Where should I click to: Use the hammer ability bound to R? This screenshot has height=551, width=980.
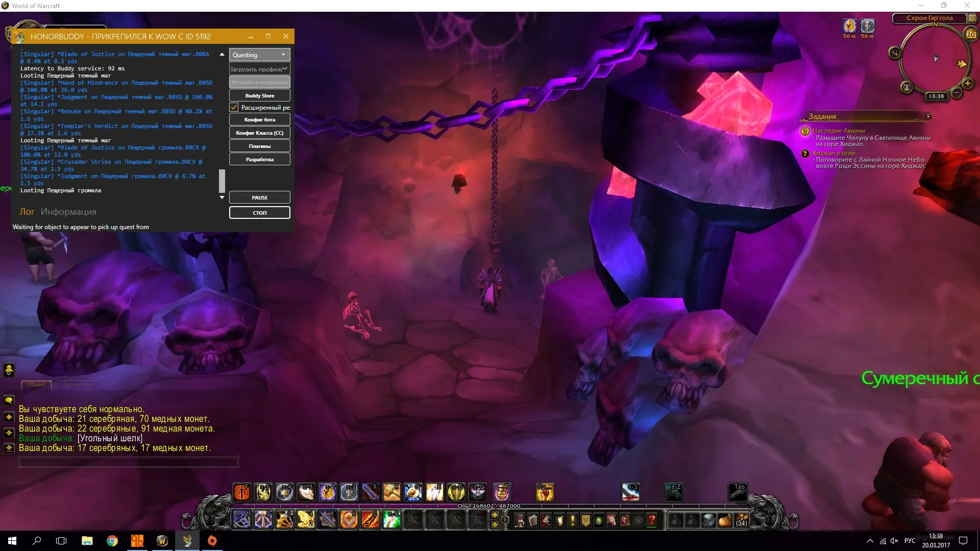click(x=391, y=492)
